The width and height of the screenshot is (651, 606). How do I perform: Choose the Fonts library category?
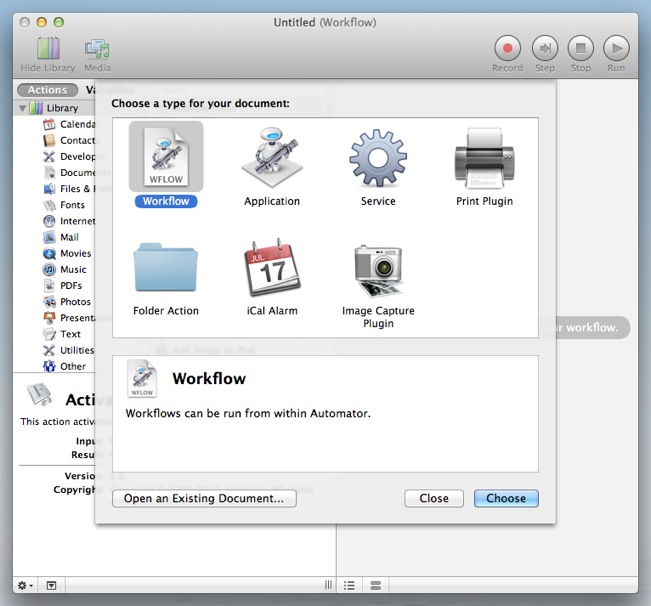coord(64,205)
